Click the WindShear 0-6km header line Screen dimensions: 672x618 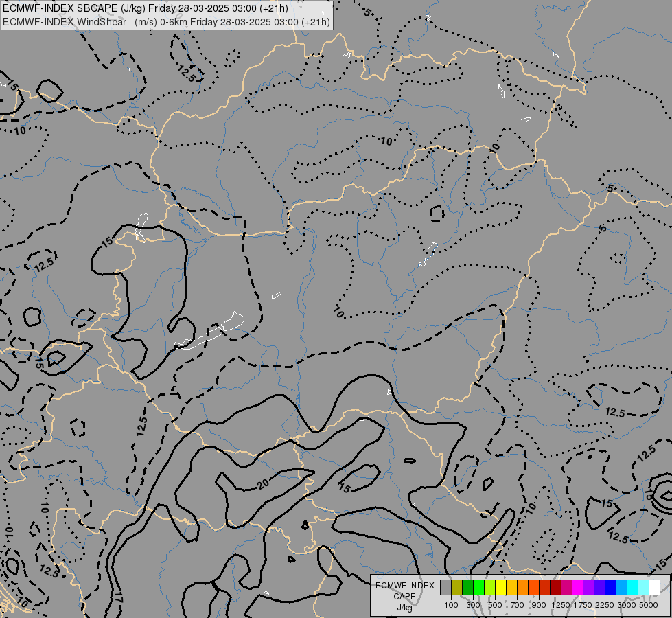[x=167, y=22]
